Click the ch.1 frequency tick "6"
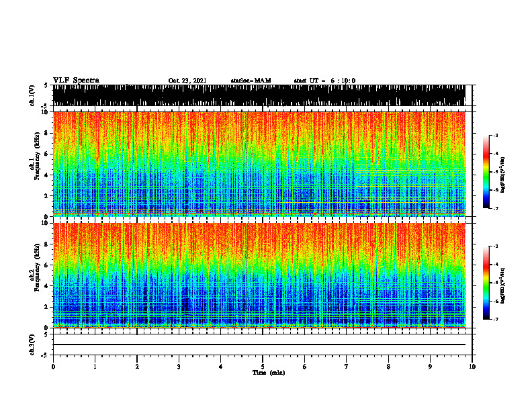 pyautogui.click(x=46, y=154)
